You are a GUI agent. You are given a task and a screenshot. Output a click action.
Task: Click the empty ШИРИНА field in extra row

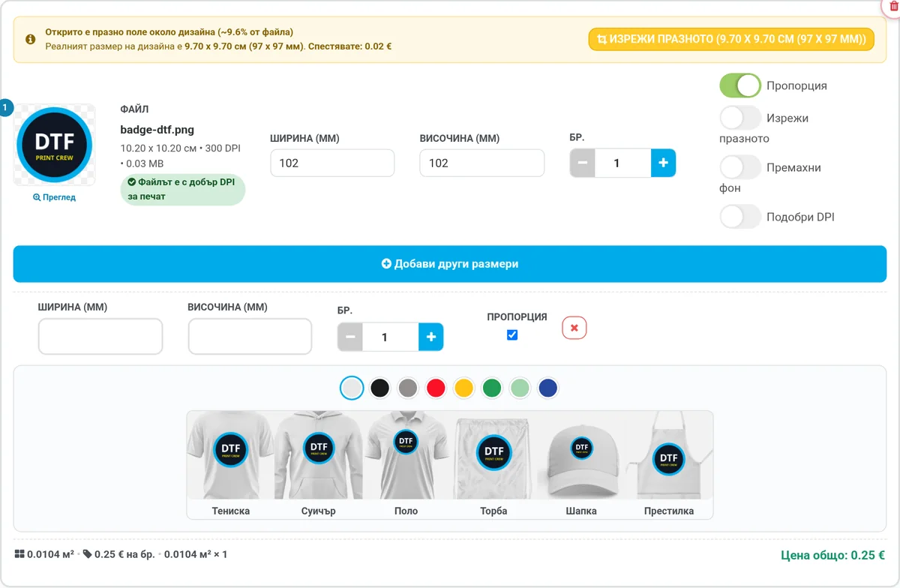100,337
